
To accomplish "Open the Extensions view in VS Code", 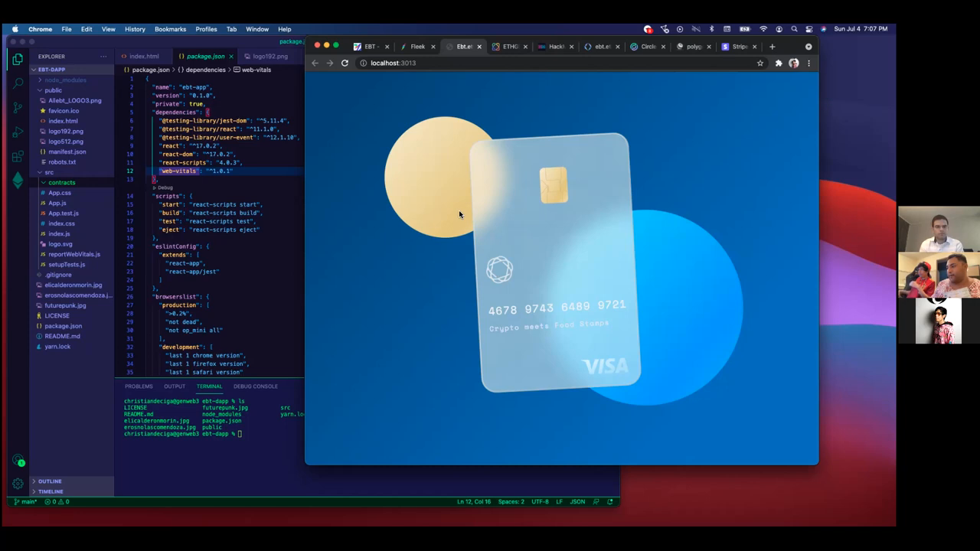I will click(17, 157).
